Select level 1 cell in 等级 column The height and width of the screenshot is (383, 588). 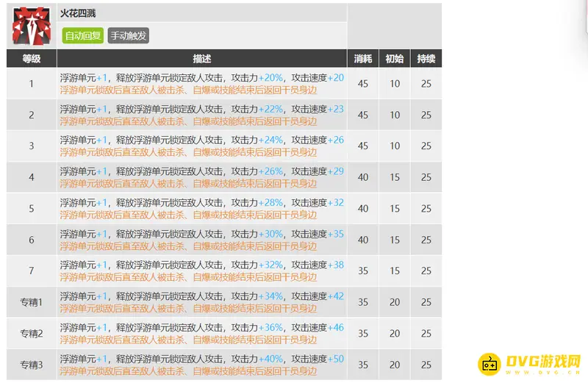[x=32, y=84]
